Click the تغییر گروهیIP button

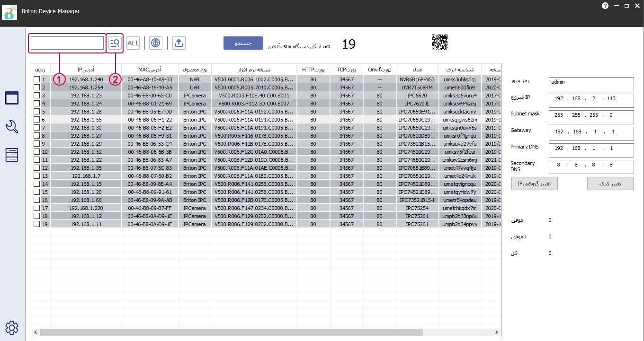[534, 184]
